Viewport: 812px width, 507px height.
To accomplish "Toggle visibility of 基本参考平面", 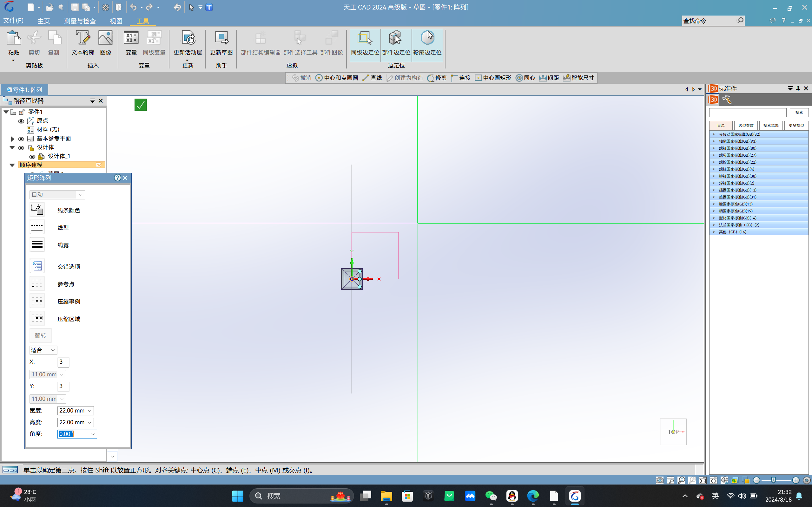I will [x=21, y=139].
